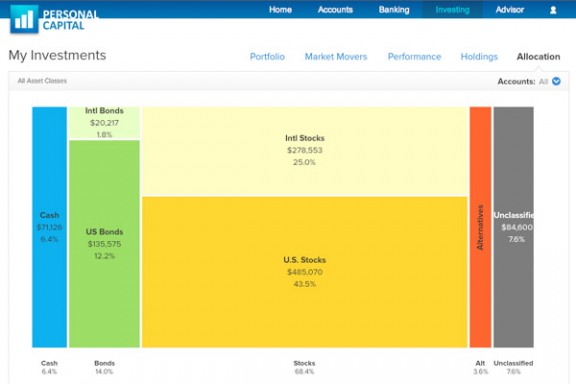Screen dimensions: 576x384
Task: Click the Stocks 68.4% axis label
Action: (x=304, y=367)
